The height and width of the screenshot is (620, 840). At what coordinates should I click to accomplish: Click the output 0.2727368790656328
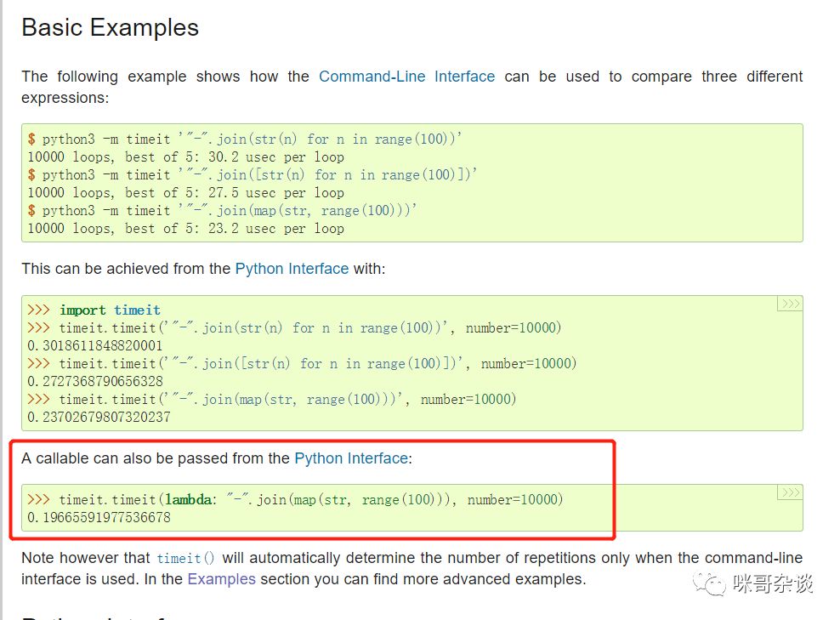pyautogui.click(x=94, y=381)
